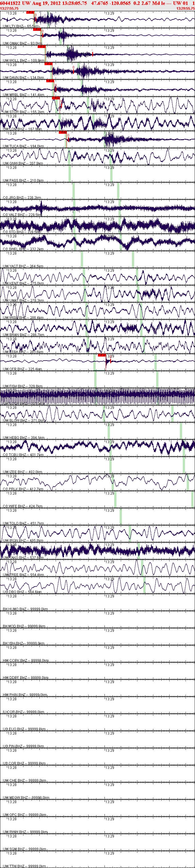Click the red P pick flag on OMAK trace
The height and width of the screenshot is (868, 195).
coord(37,29)
